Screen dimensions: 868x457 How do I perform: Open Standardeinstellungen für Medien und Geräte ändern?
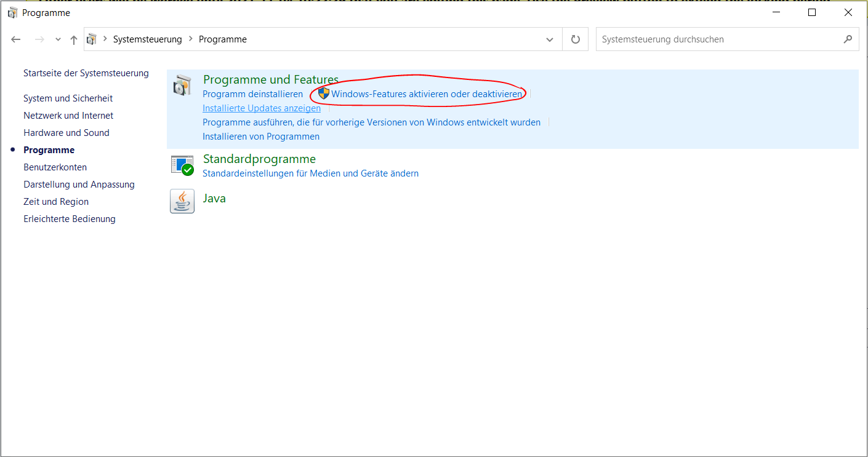(310, 173)
